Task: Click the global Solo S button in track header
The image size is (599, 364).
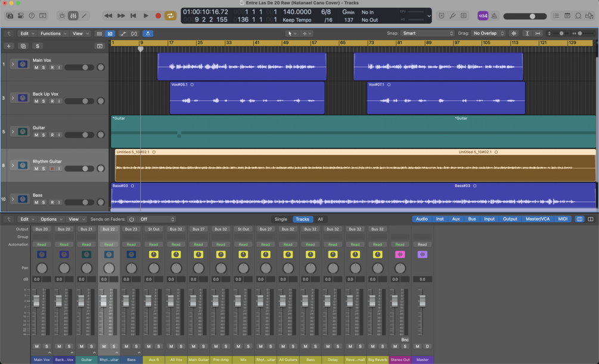Action: (38, 46)
